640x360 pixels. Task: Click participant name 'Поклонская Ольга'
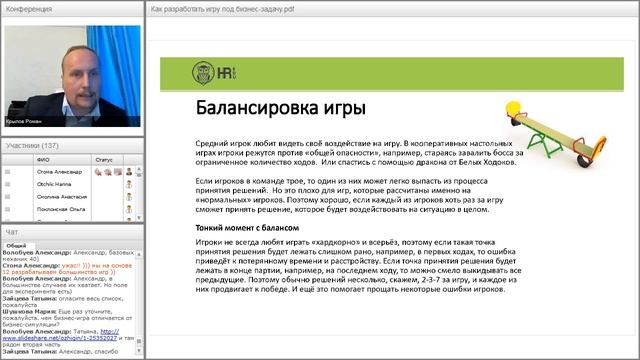tap(61, 209)
